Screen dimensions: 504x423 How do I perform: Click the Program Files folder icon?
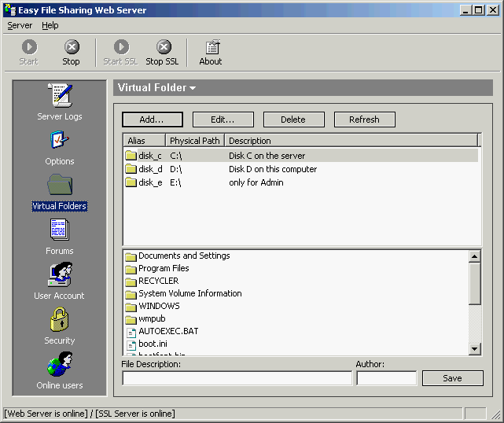tap(131, 269)
